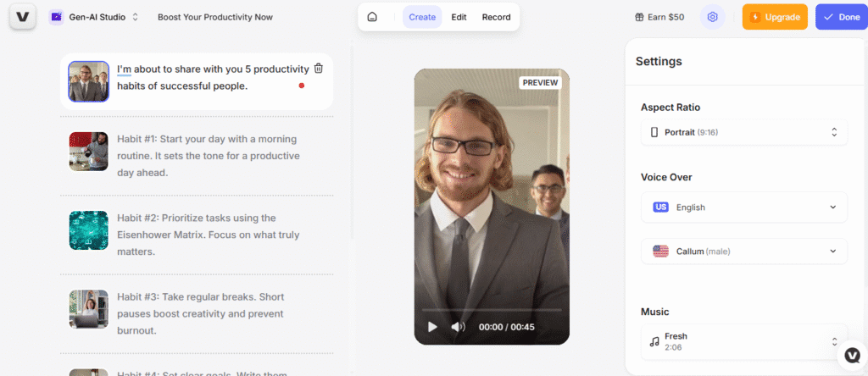Select the Habit #1 morning routine thumbnail

tap(88, 151)
